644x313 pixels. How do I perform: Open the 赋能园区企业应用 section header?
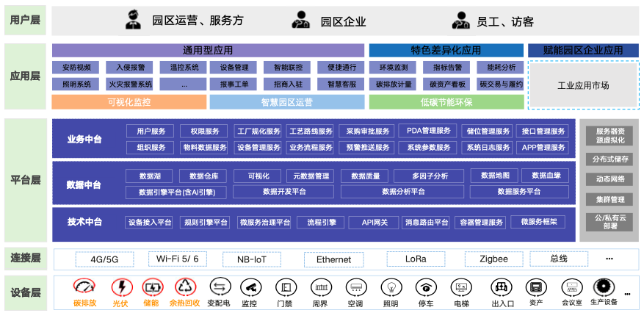coord(584,51)
